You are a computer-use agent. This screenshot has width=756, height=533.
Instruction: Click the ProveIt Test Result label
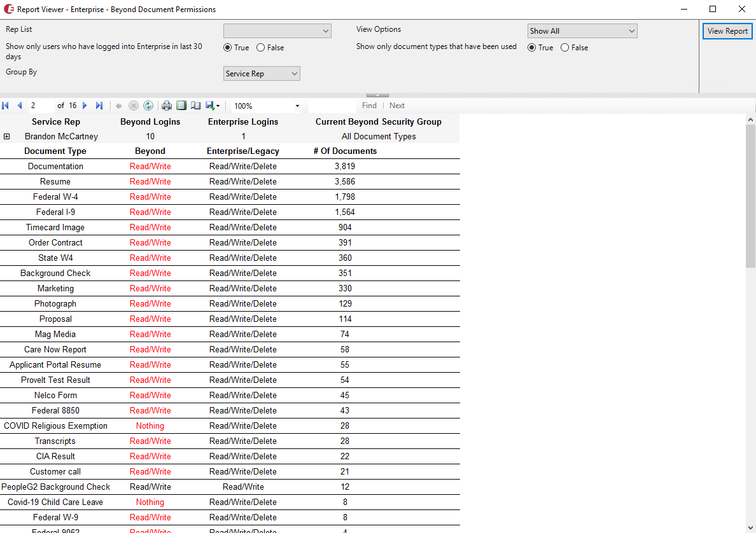55,380
